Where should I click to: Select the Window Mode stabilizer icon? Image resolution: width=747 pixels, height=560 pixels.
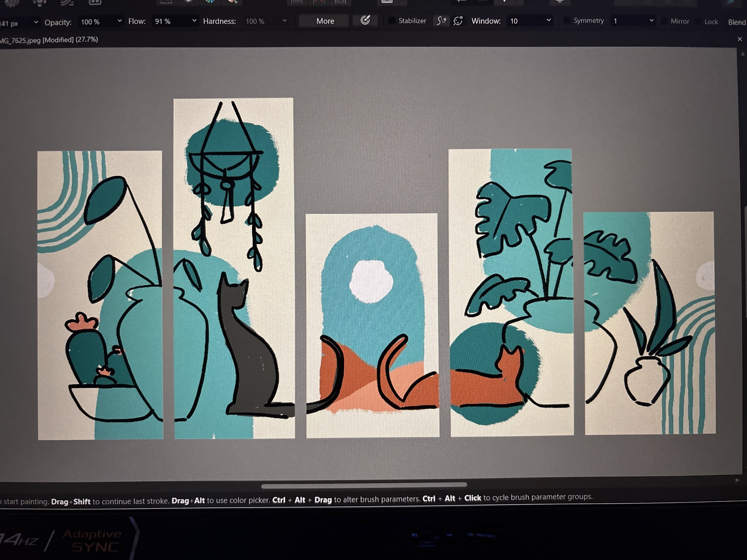(x=458, y=21)
